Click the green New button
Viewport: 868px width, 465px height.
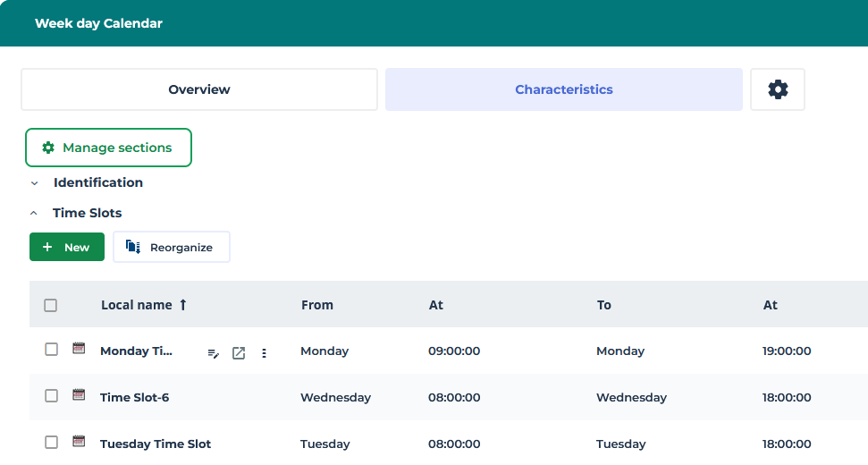pyautogui.click(x=67, y=248)
